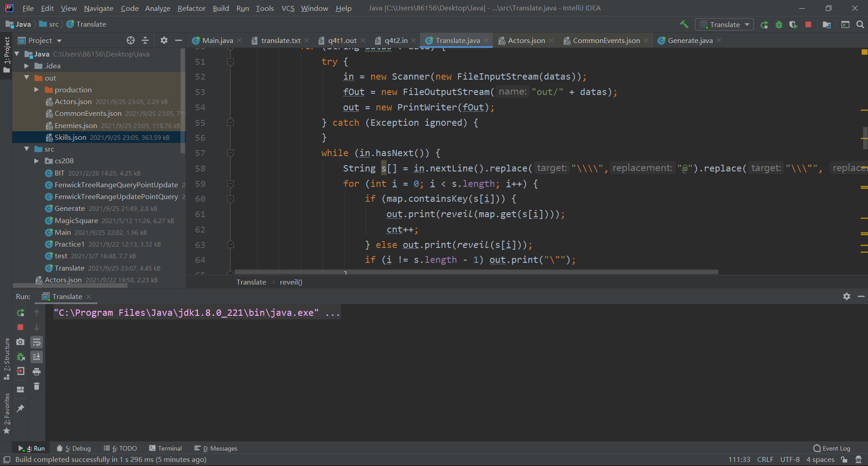
Task: Expand the production folder
Action: (37, 90)
